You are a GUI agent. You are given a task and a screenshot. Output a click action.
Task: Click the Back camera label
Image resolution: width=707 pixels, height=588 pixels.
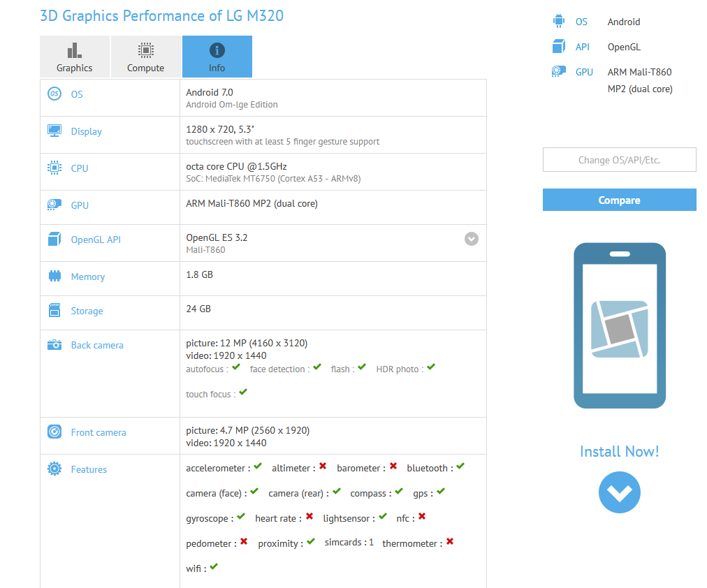[x=97, y=345]
